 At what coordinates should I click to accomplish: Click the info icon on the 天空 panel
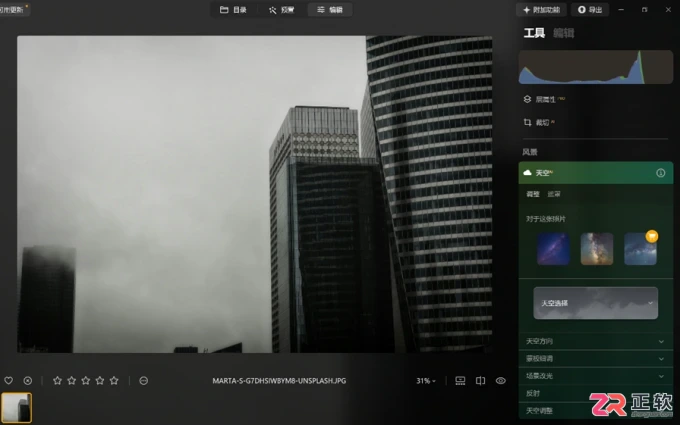(x=660, y=173)
